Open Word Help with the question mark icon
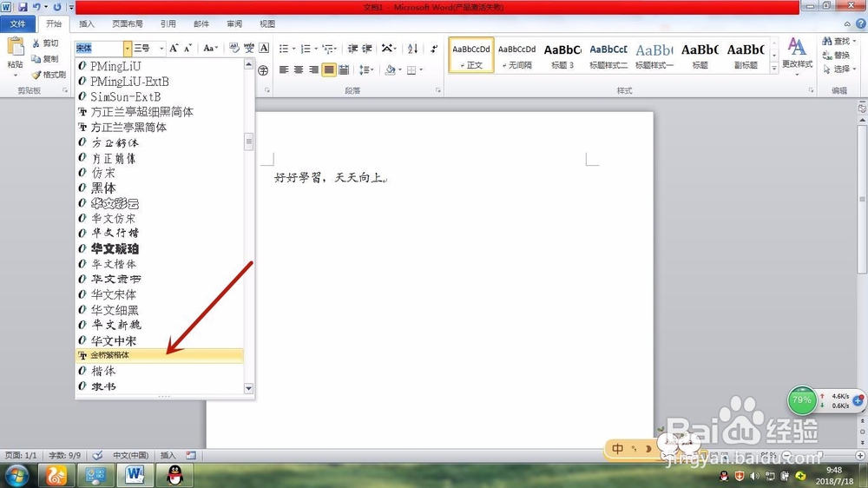The height and width of the screenshot is (488, 868). 861,23
